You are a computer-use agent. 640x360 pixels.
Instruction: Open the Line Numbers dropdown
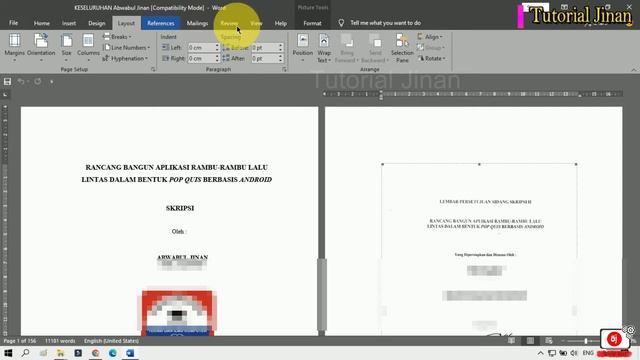pos(127,48)
